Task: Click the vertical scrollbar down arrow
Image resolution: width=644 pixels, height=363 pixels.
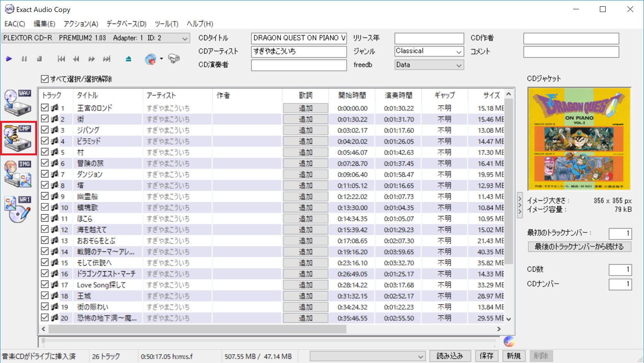Action: pyautogui.click(x=509, y=319)
